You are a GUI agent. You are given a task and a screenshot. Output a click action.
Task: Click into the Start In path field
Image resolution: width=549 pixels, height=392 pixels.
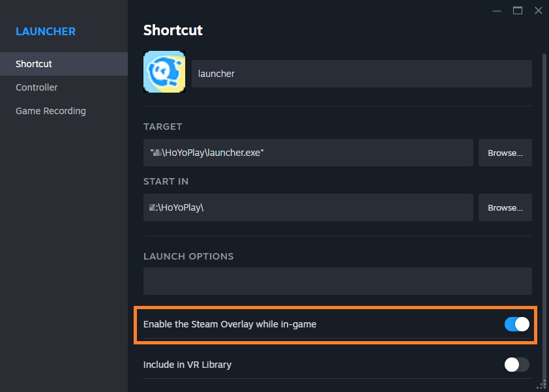coord(308,207)
